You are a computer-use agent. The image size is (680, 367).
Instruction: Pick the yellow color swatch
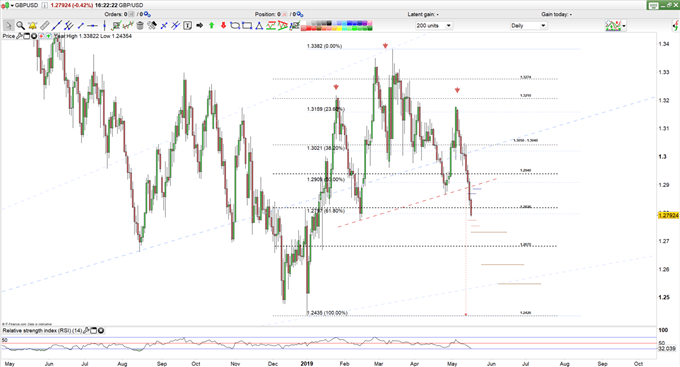(340, 29)
